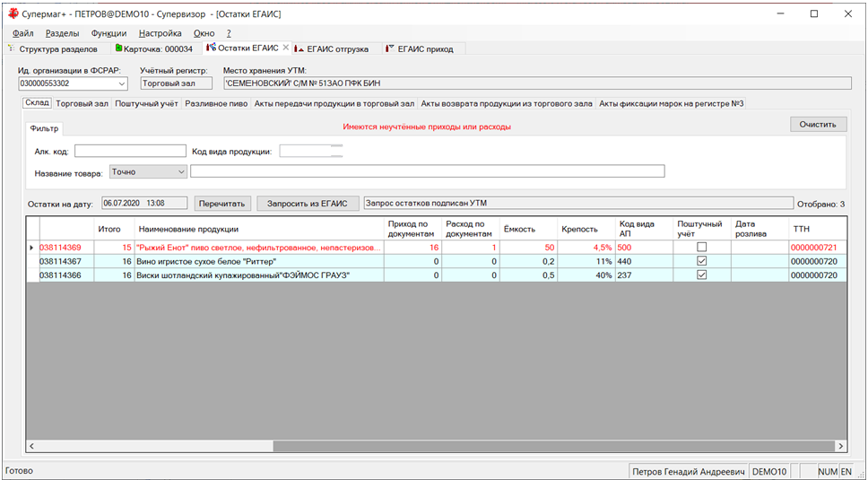This screenshot has width=868, height=480.
Task: Click into the Алк. код input field
Action: coord(130,151)
